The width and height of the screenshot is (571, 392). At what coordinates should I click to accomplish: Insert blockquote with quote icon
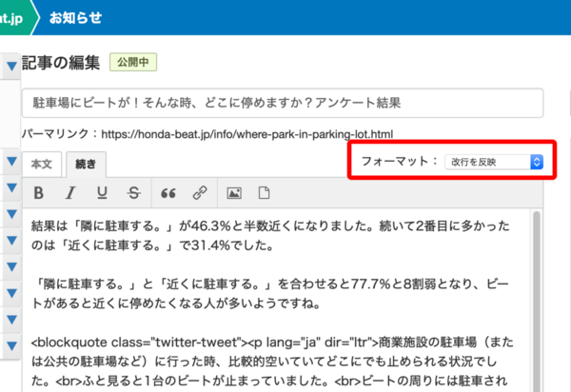167,193
